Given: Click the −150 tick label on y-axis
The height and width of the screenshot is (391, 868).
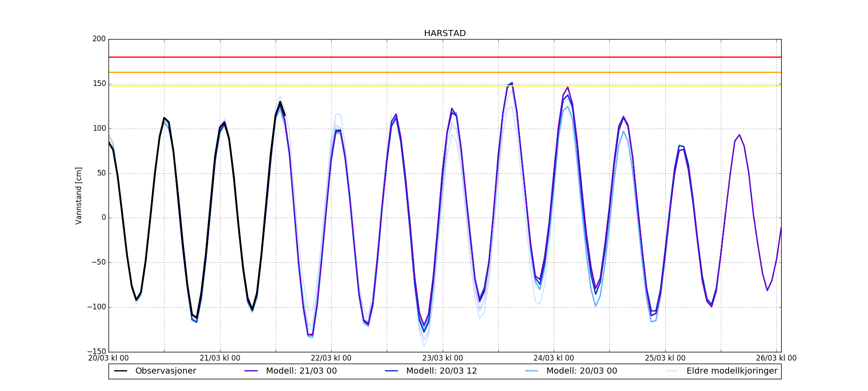Looking at the screenshot, I should (x=96, y=351).
